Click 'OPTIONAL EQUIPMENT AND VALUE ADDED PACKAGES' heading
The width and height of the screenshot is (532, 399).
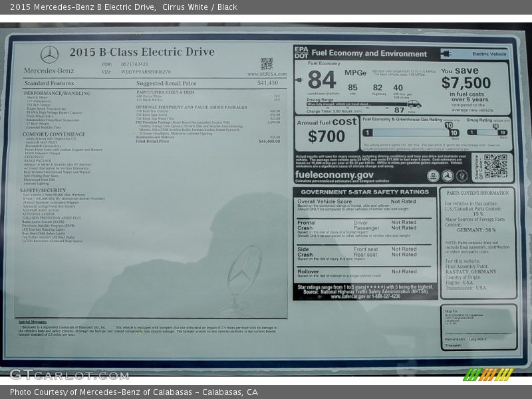tap(192, 107)
